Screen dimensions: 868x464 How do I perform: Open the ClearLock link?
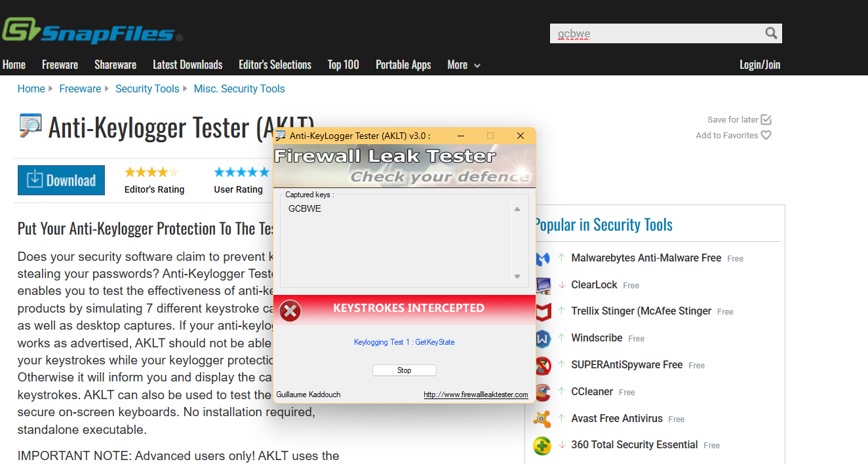(595, 285)
